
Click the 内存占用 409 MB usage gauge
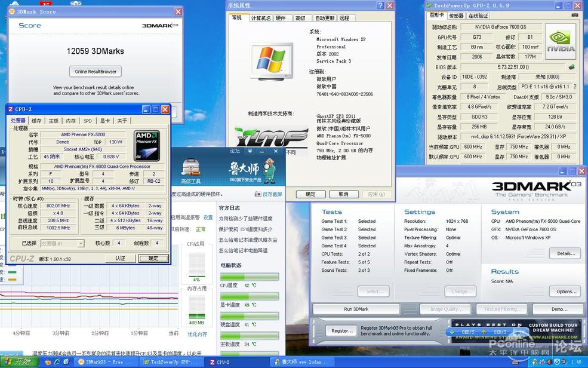197,308
